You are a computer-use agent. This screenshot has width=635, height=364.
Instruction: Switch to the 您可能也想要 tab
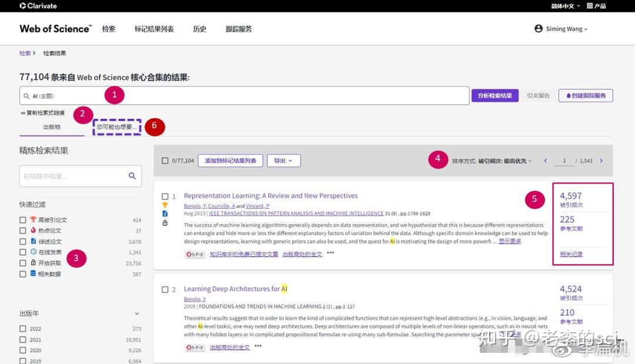point(116,126)
